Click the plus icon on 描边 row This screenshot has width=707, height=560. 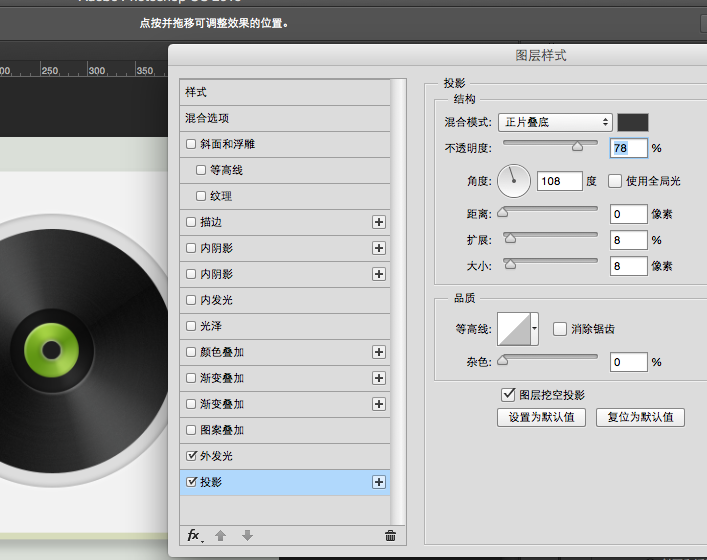[379, 222]
